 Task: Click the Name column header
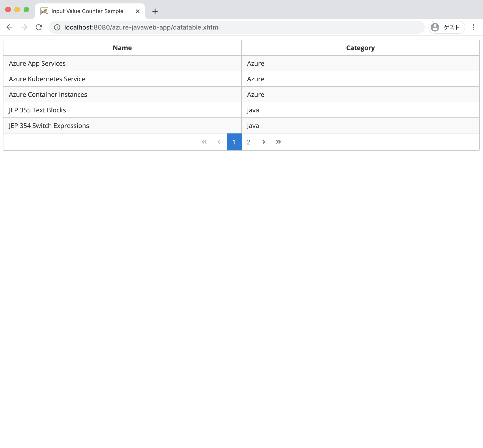pos(123,48)
